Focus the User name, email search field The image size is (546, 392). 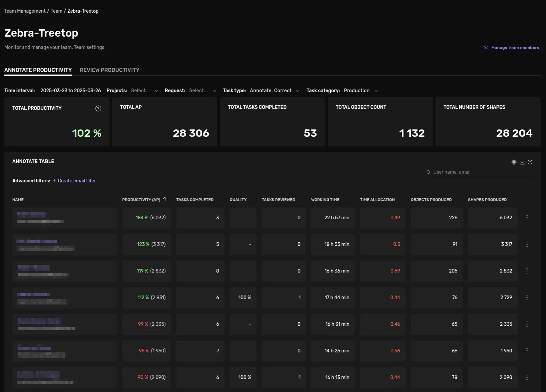(479, 172)
